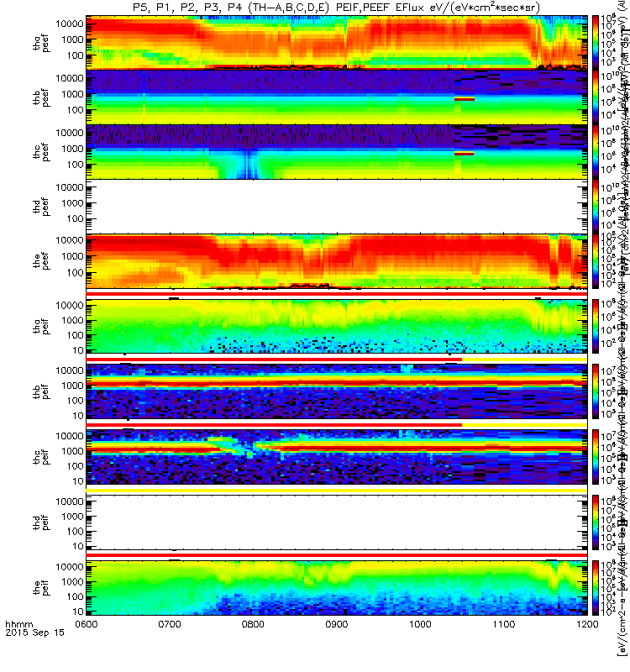Click the '2015 Sep 15' date label

tap(34, 633)
